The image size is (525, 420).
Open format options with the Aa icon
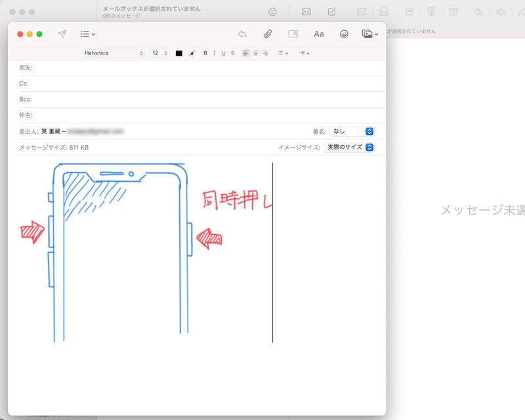tap(318, 33)
